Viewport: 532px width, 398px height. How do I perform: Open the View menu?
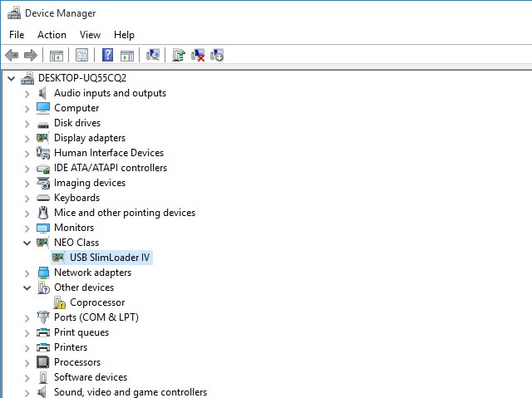pos(90,35)
